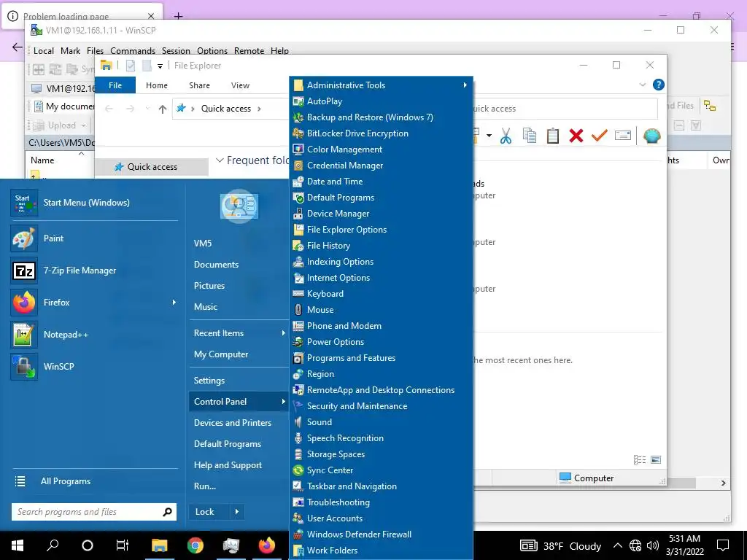Click the WinSCP paste clipboard icon
This screenshot has height=560, width=747.
click(x=553, y=136)
